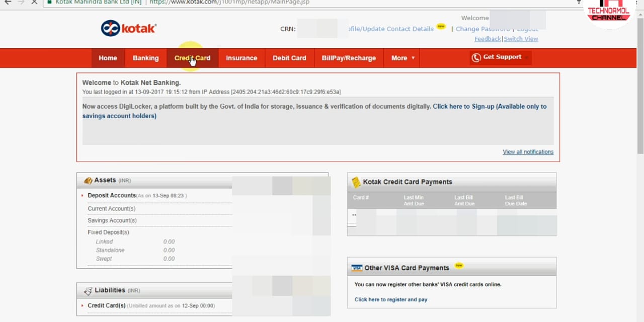The height and width of the screenshot is (322, 644).
Task: Click the Liabilities panel icon
Action: pos(88,290)
